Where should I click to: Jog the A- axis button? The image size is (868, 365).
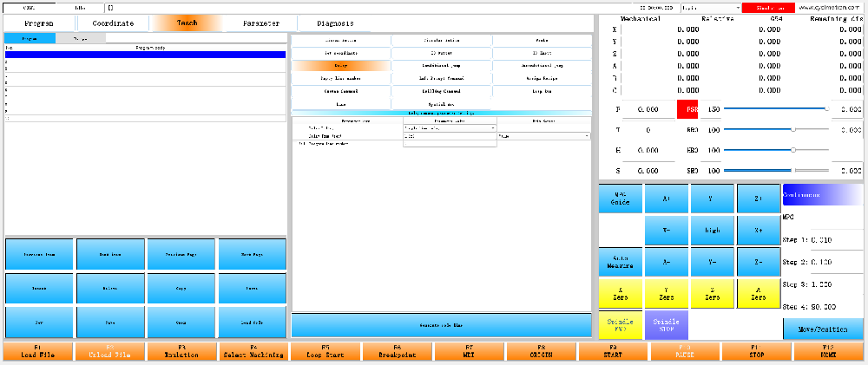[x=667, y=262]
